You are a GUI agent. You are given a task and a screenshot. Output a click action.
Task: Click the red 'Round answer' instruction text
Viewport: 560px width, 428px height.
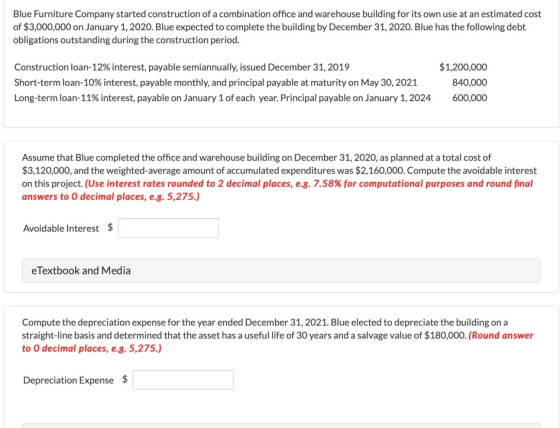pos(277,342)
